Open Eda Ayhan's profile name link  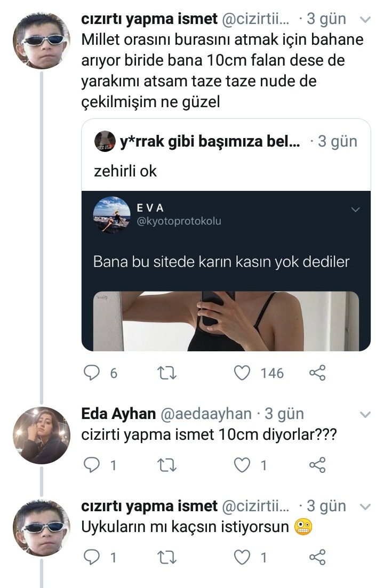pyautogui.click(x=118, y=414)
